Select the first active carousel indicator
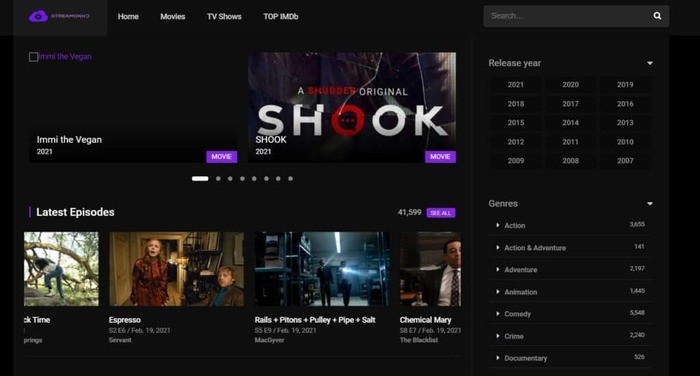The width and height of the screenshot is (700, 376). [x=200, y=179]
